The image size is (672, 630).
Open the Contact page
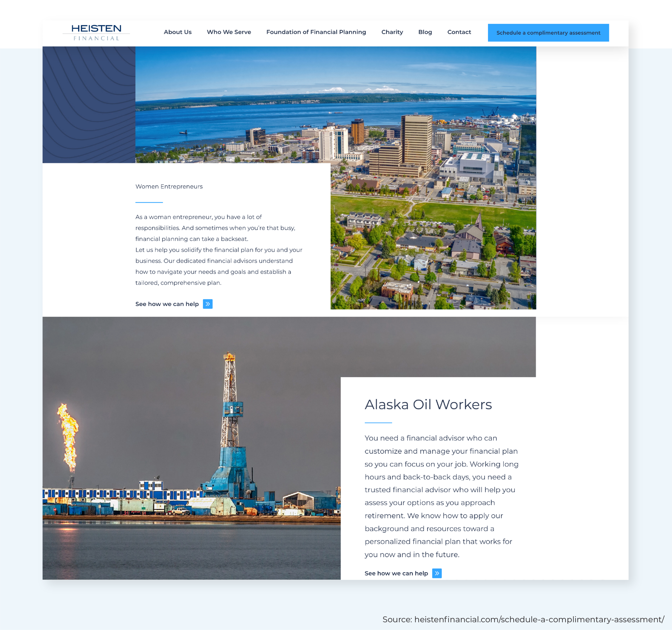[x=459, y=32]
